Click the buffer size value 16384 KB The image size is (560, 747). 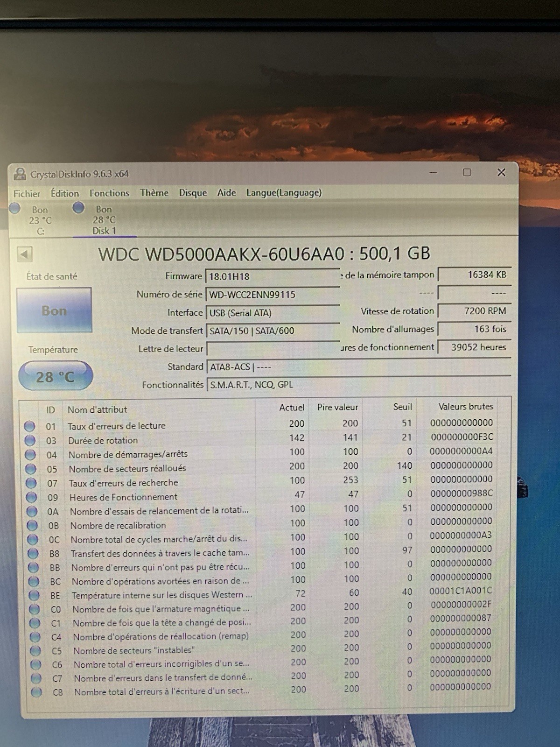[474, 275]
